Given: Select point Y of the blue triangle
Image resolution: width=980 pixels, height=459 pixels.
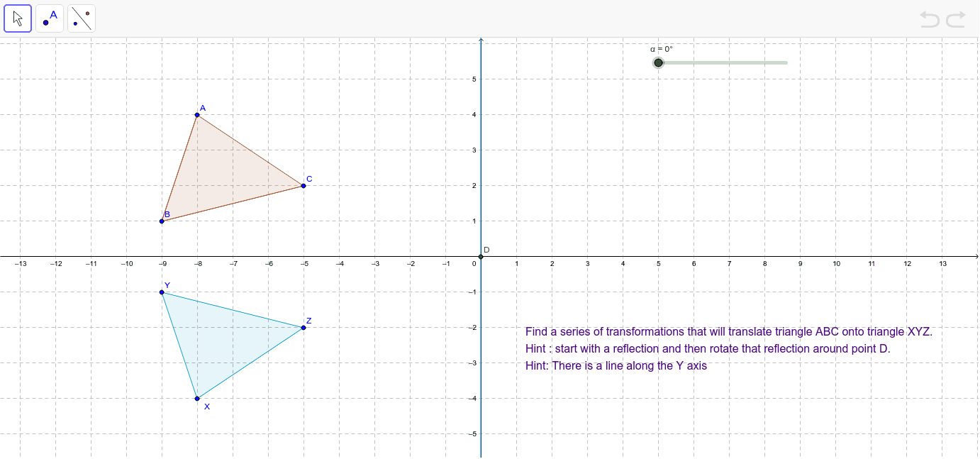Looking at the screenshot, I should point(162,292).
